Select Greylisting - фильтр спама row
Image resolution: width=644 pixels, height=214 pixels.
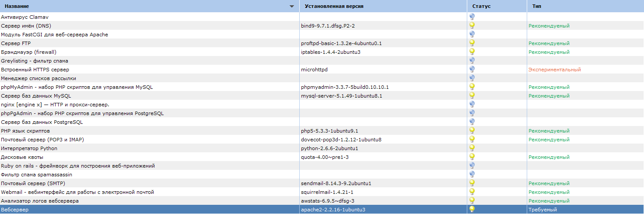click(x=322, y=60)
